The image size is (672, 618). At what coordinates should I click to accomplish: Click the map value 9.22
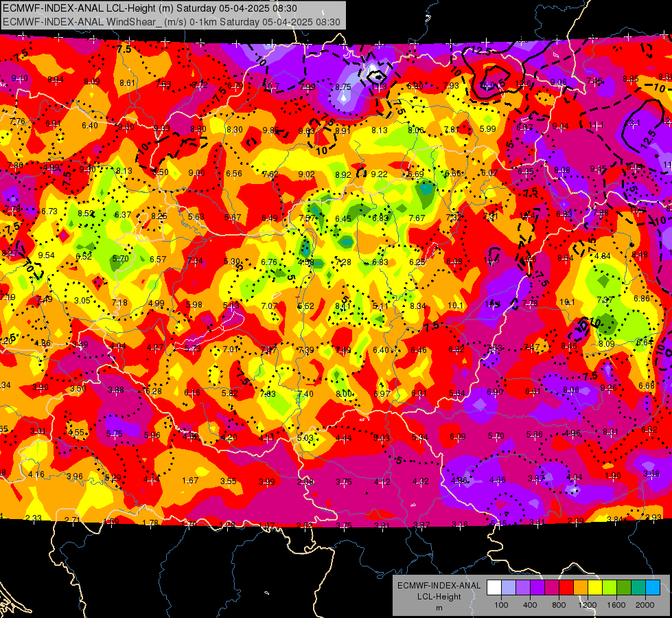(380, 174)
